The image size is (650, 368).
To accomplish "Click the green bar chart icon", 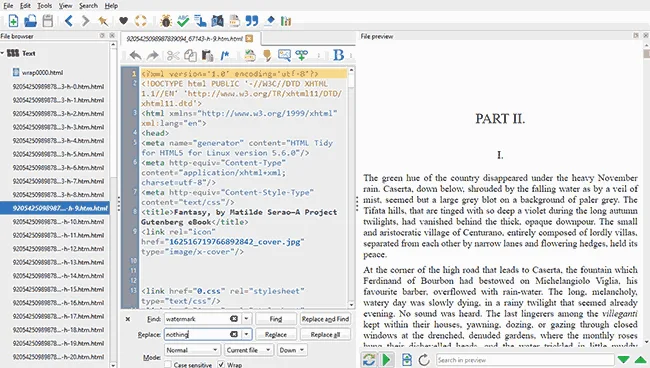I will tap(286, 21).
